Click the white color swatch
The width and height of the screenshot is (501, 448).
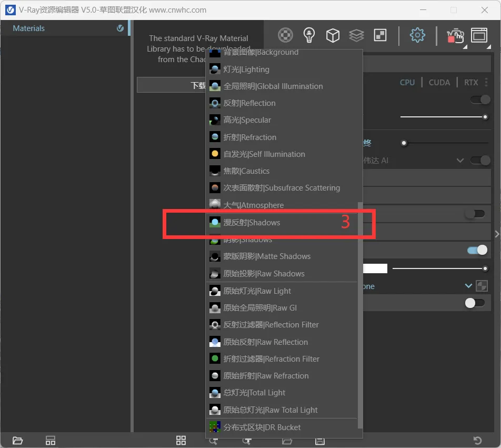pos(375,268)
